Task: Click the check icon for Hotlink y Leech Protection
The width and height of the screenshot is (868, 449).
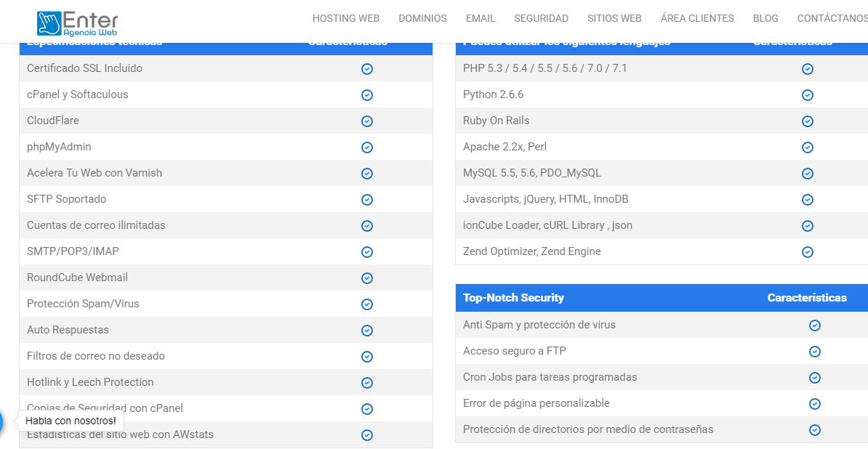Action: pos(366,383)
